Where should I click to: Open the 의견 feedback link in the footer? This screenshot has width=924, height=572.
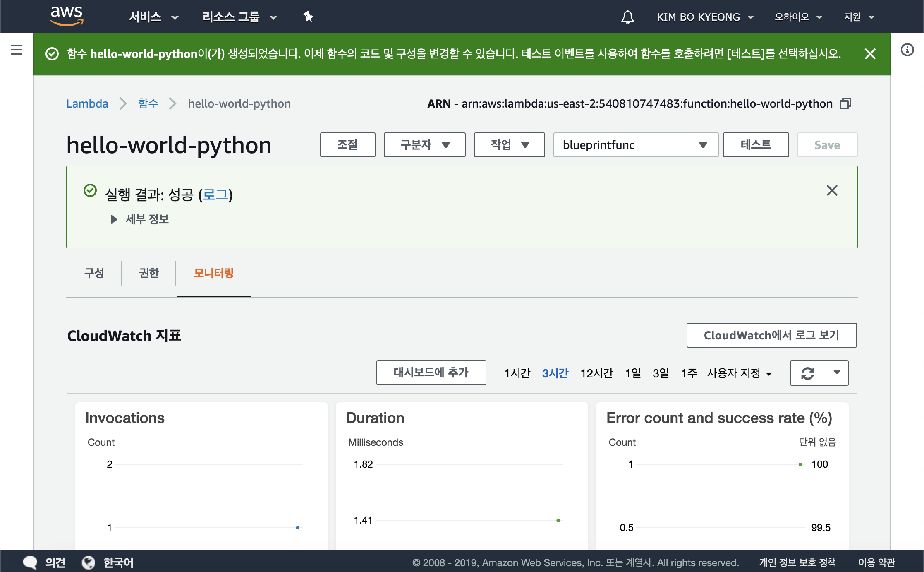[x=55, y=562]
